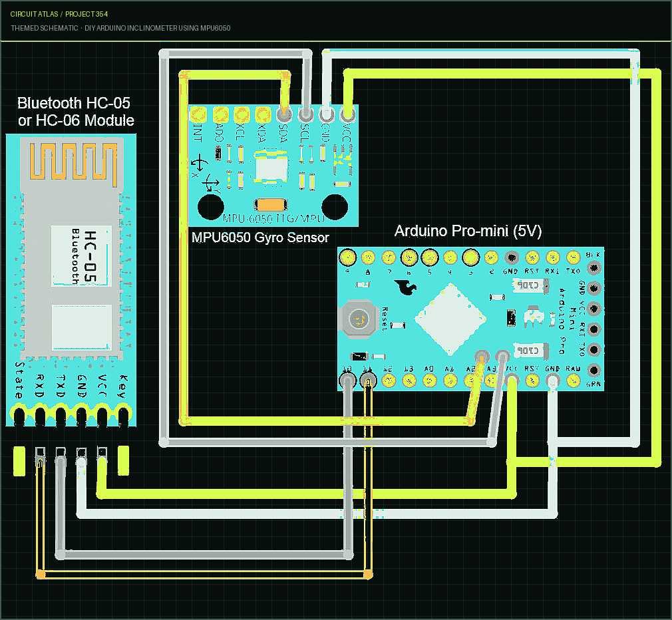672x620 pixels.
Task: Select Arduino digital pin 9
Action: pos(347,257)
